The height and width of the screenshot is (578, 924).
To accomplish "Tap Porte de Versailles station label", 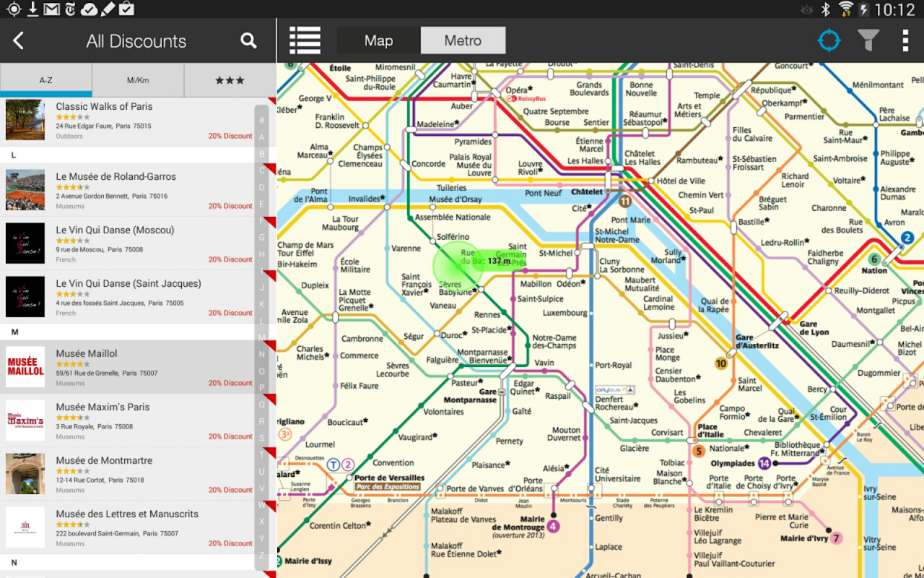I will pos(389,478).
